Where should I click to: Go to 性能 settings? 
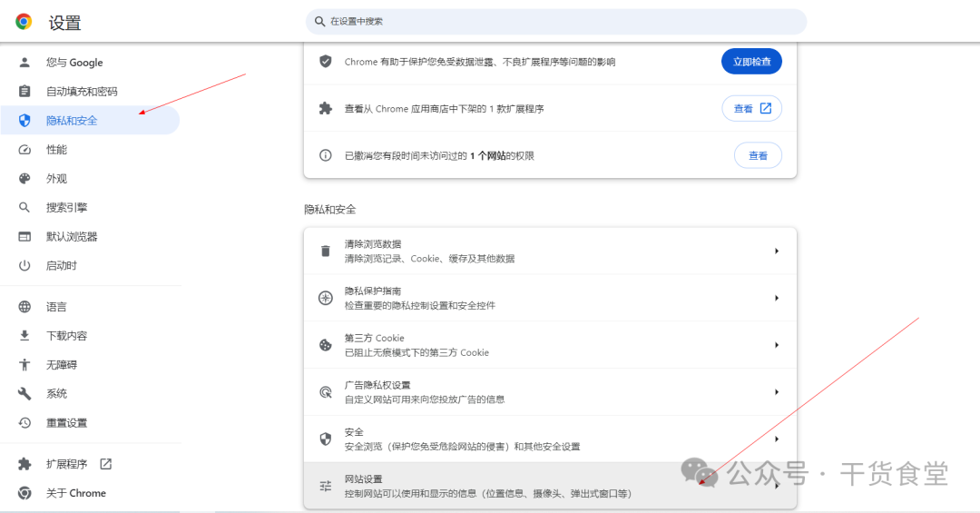coord(90,150)
